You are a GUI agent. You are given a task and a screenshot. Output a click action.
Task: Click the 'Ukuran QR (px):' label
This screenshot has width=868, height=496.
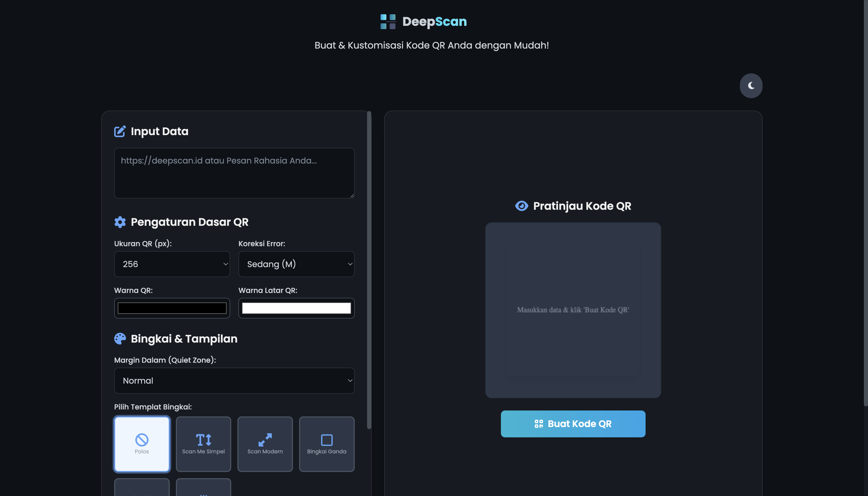[143, 244]
